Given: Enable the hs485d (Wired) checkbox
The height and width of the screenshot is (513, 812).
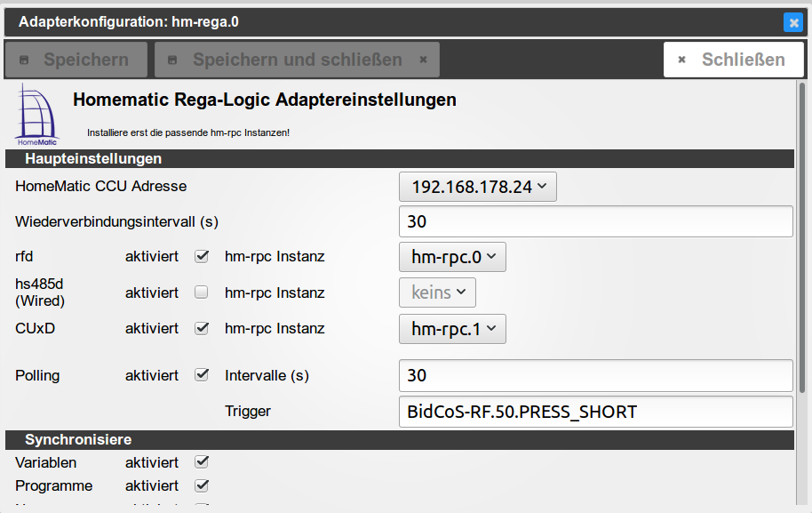Looking at the screenshot, I should (202, 293).
